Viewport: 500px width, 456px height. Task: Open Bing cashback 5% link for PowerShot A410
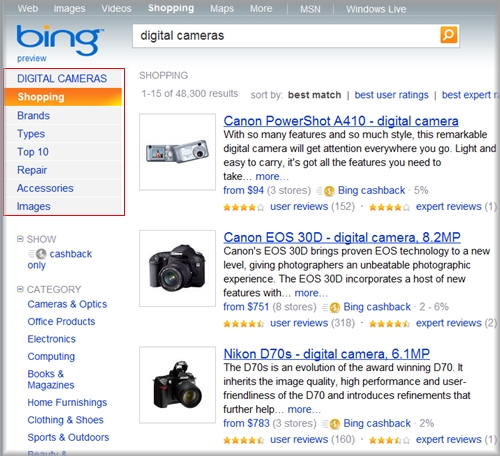[x=371, y=190]
